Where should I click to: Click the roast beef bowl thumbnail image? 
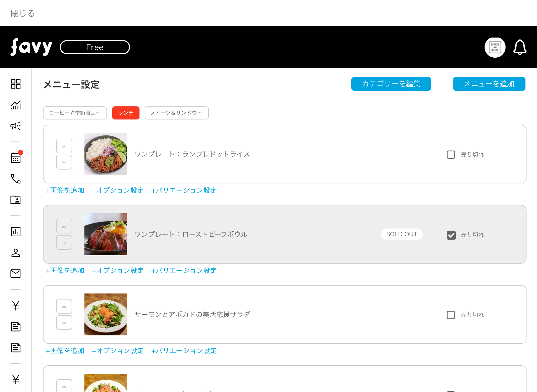coord(105,234)
